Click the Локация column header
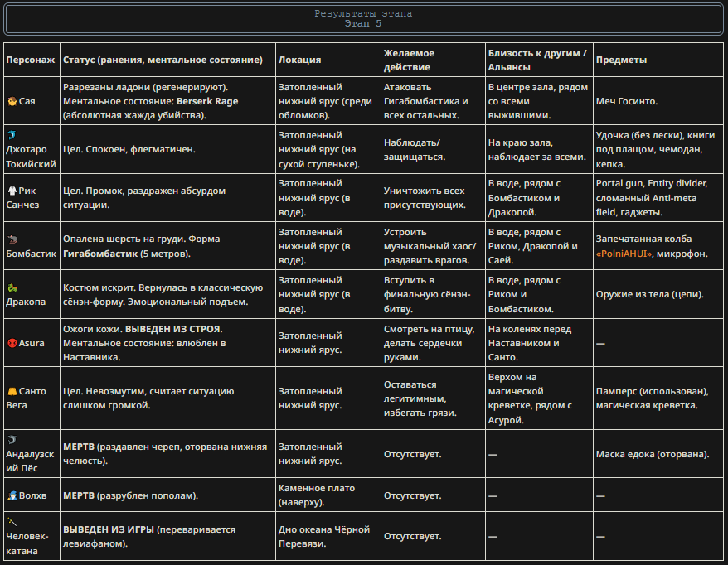Image resolution: width=728 pixels, height=565 pixels. pos(300,60)
